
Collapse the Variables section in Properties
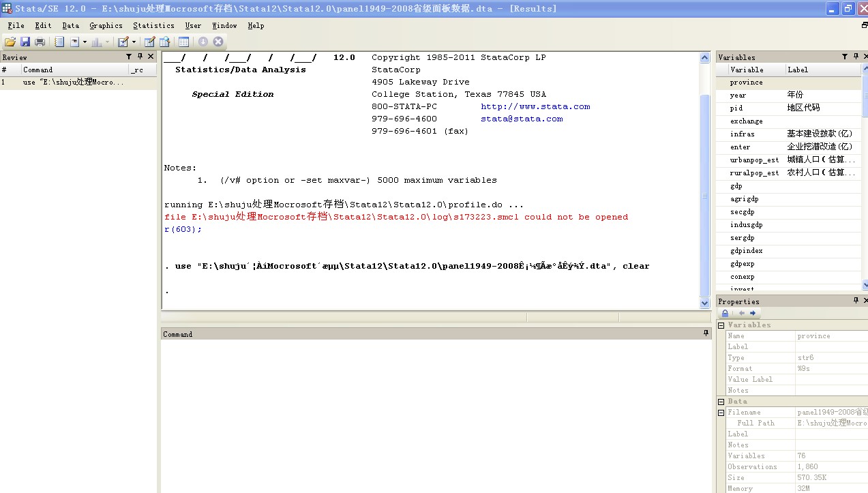click(721, 325)
